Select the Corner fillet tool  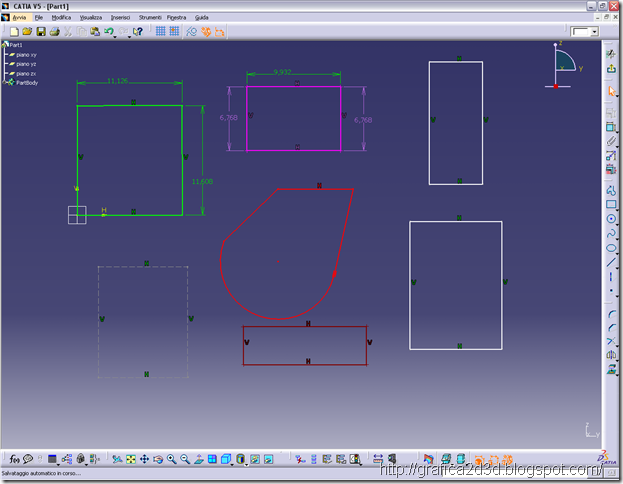(x=611, y=314)
